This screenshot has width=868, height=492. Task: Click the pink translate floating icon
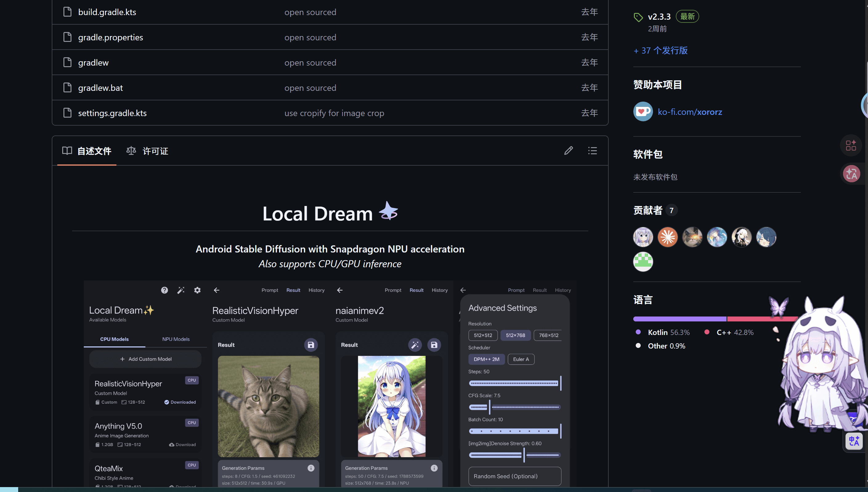851,174
